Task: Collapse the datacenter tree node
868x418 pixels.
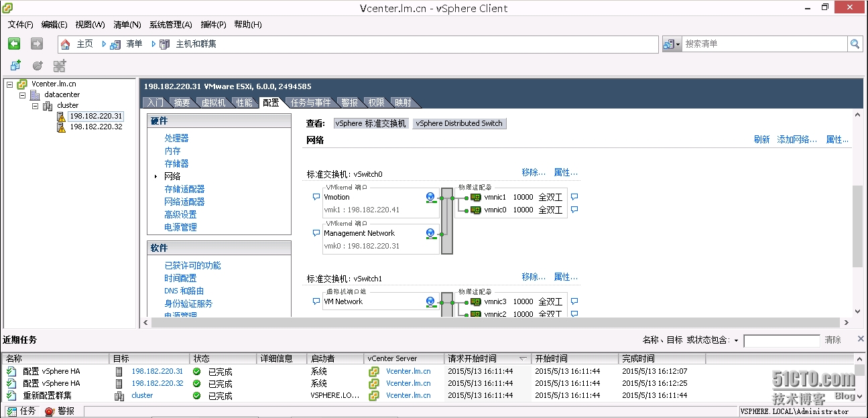Action: pyautogui.click(x=21, y=94)
